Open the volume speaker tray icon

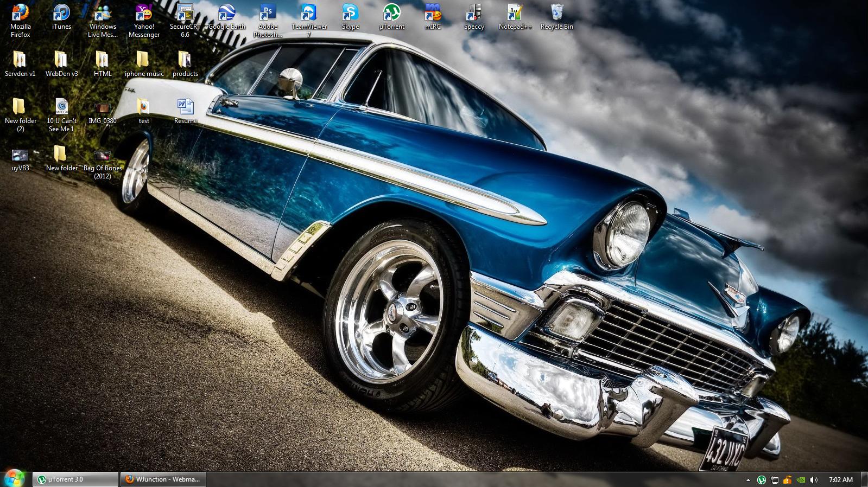[x=813, y=480]
